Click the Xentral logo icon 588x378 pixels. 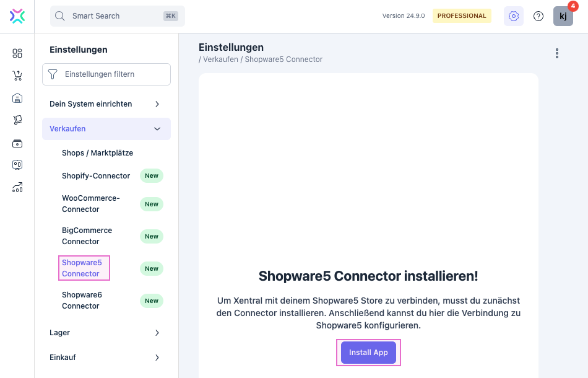click(x=17, y=16)
